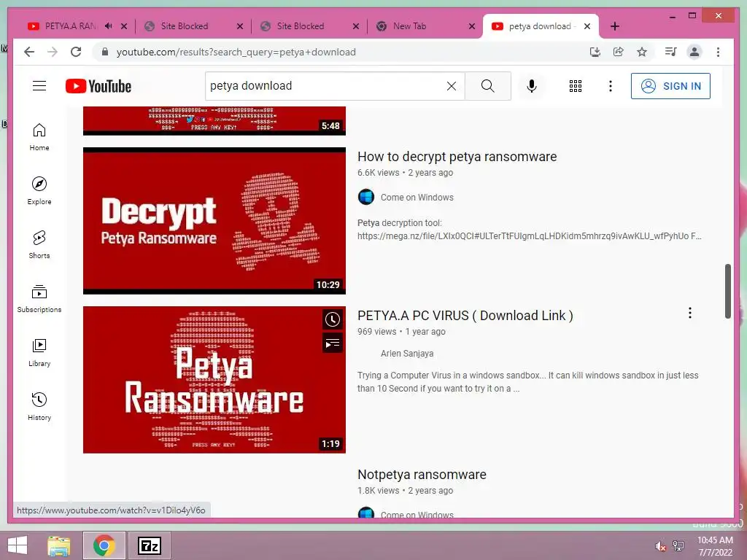Open Chrome three-dot menu
Image resolution: width=747 pixels, height=560 pixels.
tap(718, 52)
